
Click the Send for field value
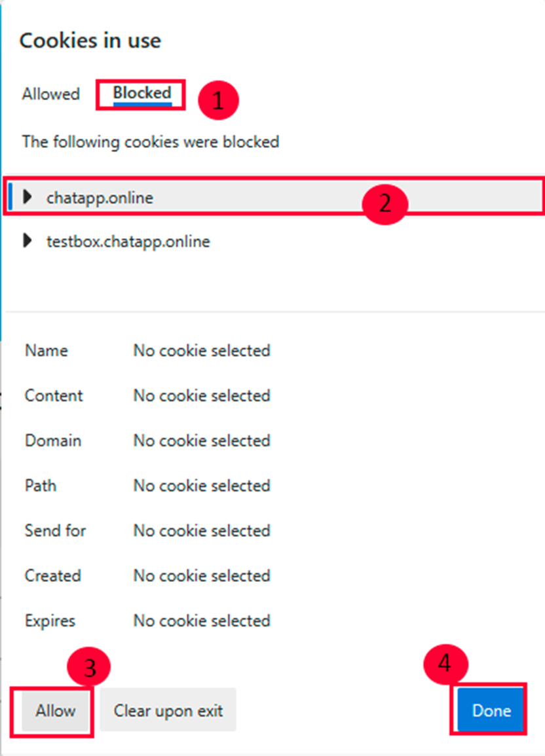[202, 531]
